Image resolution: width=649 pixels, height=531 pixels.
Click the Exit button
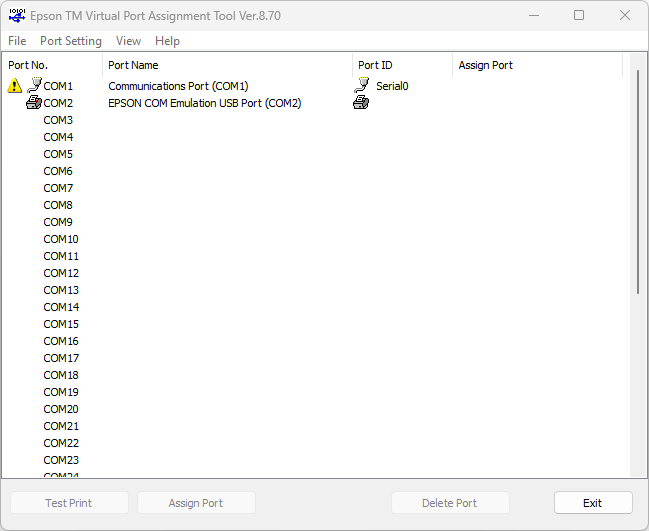[593, 502]
